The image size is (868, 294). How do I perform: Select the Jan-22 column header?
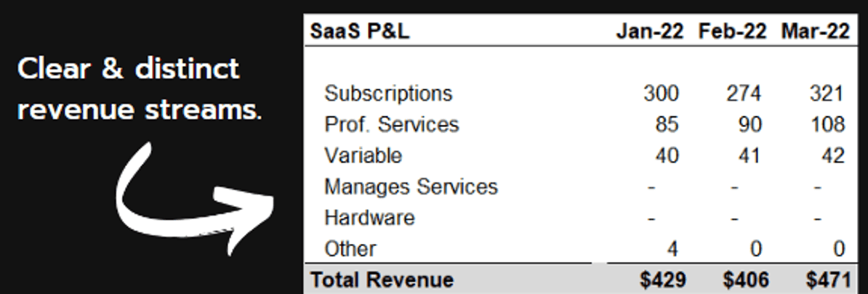click(648, 31)
